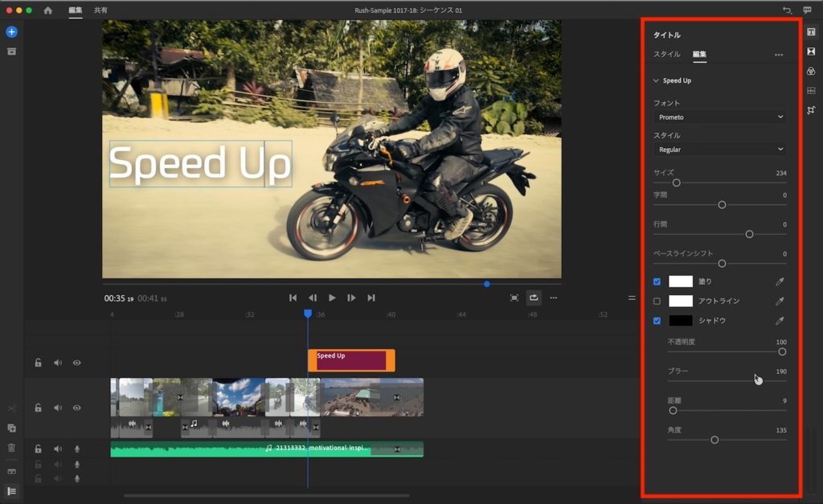
Task: Click the blue add media plus button
Action: coord(11,32)
